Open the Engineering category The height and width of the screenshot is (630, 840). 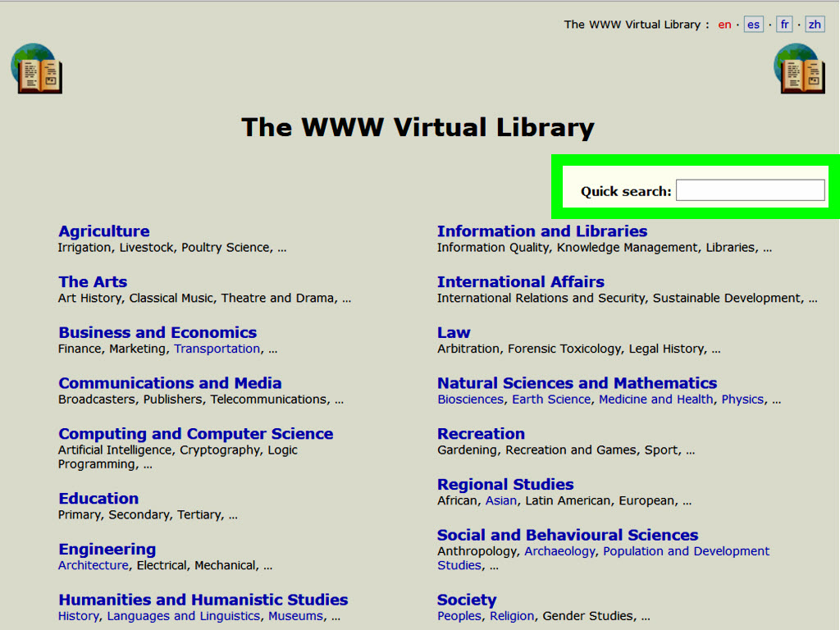click(x=107, y=549)
